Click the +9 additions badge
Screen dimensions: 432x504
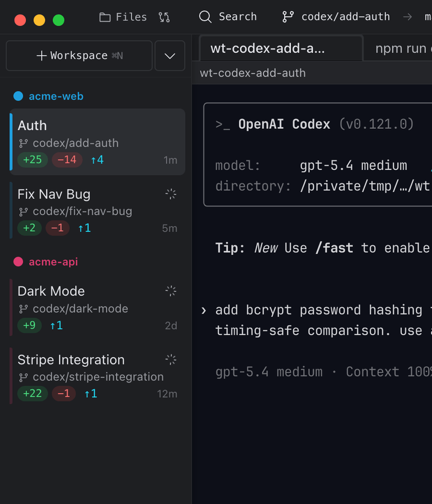tap(29, 325)
